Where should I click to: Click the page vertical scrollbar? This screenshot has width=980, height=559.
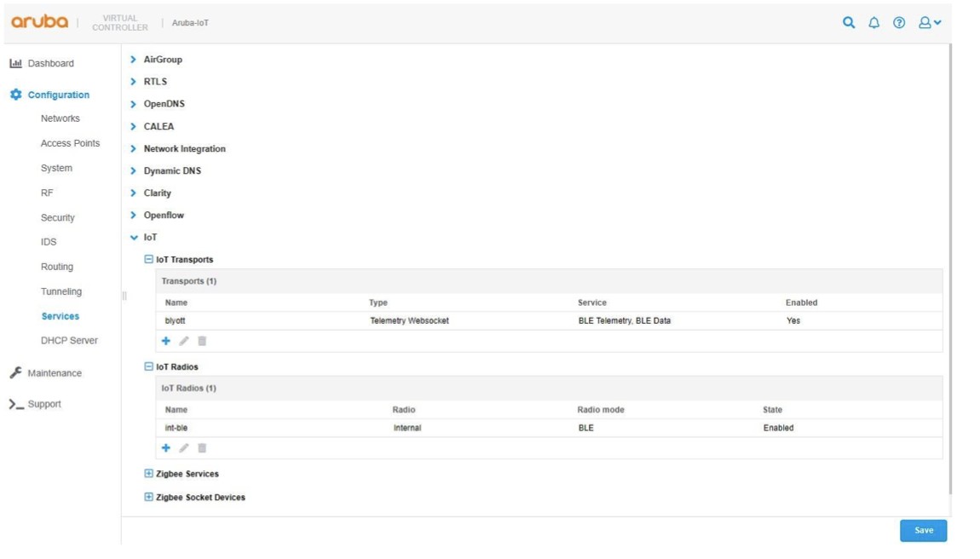(x=949, y=256)
